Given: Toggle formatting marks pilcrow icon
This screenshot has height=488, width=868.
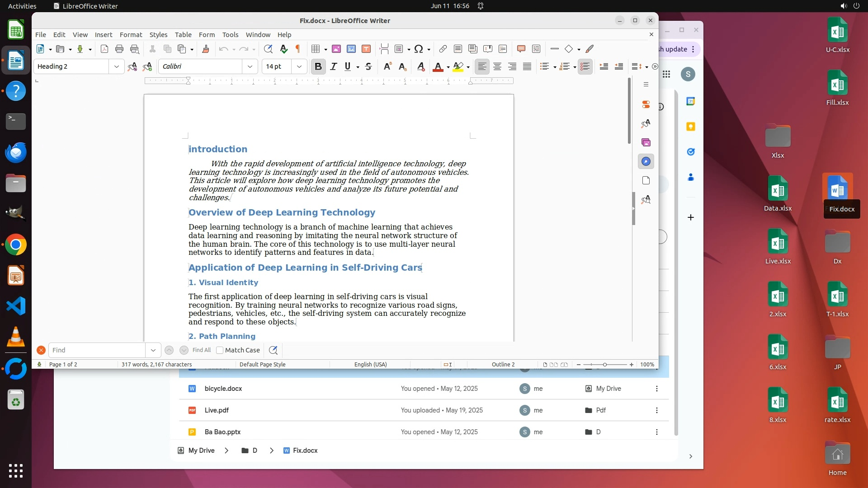Looking at the screenshot, I should click(298, 49).
